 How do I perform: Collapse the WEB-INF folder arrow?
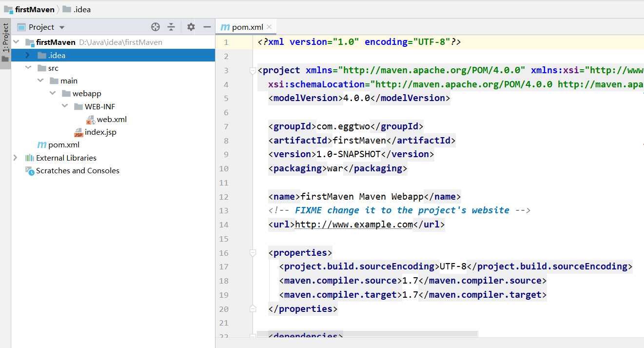65,106
